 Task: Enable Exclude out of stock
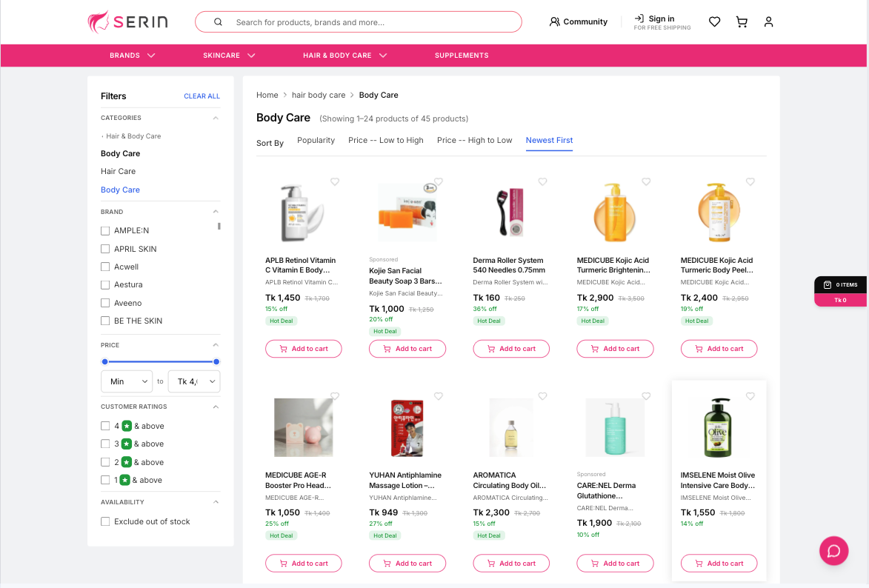105,521
